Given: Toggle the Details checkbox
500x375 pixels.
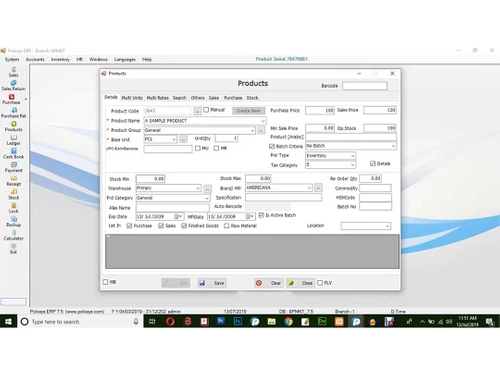Looking at the screenshot, I should [x=373, y=164].
